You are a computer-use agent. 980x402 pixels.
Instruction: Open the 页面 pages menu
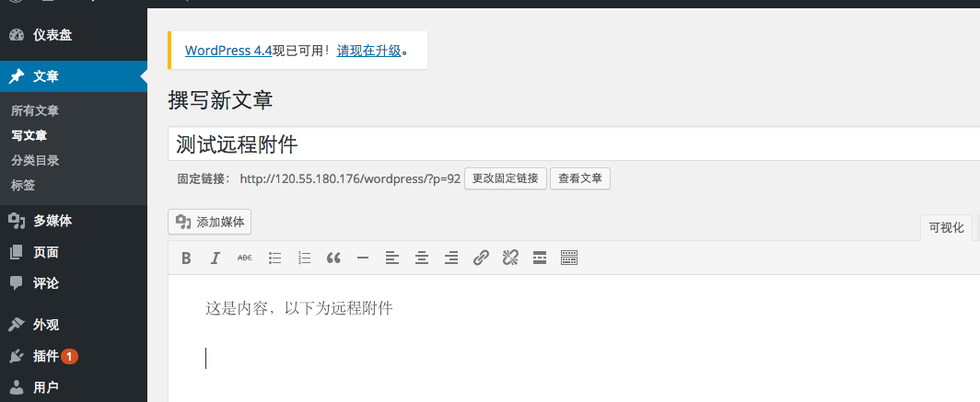73,252
